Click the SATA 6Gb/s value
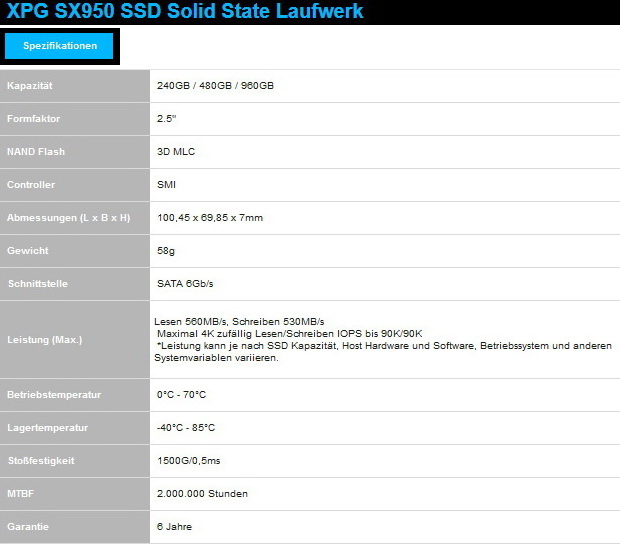 185,284
